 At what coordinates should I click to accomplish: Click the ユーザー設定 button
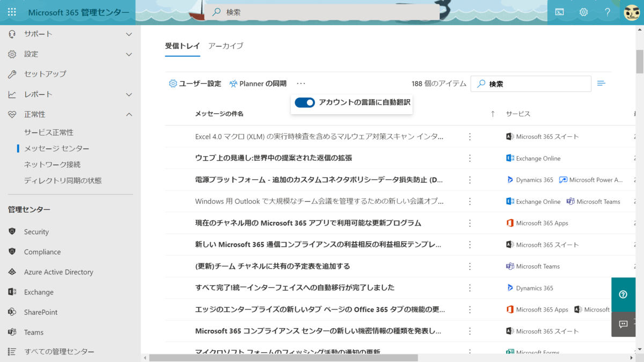pyautogui.click(x=195, y=84)
